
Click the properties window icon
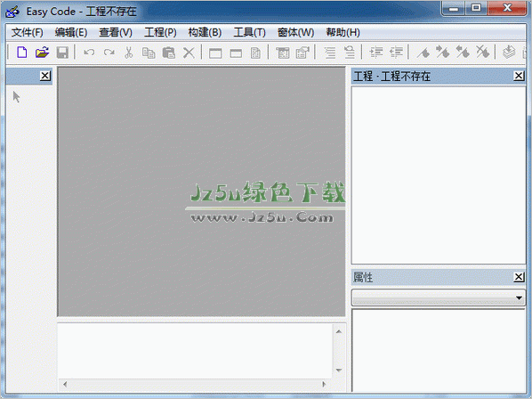(x=302, y=53)
